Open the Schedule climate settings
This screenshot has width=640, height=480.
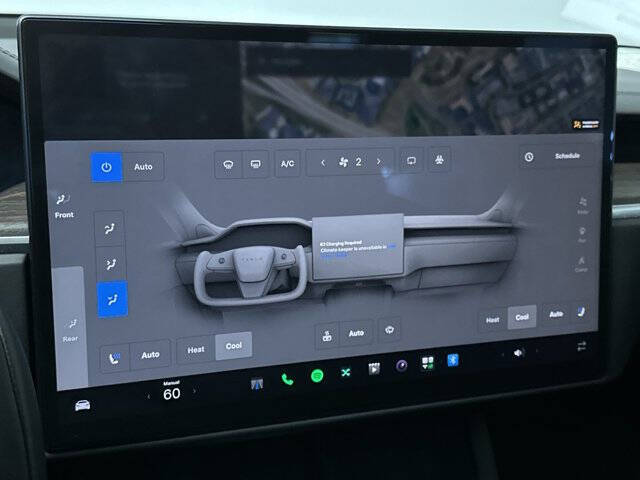[567, 156]
